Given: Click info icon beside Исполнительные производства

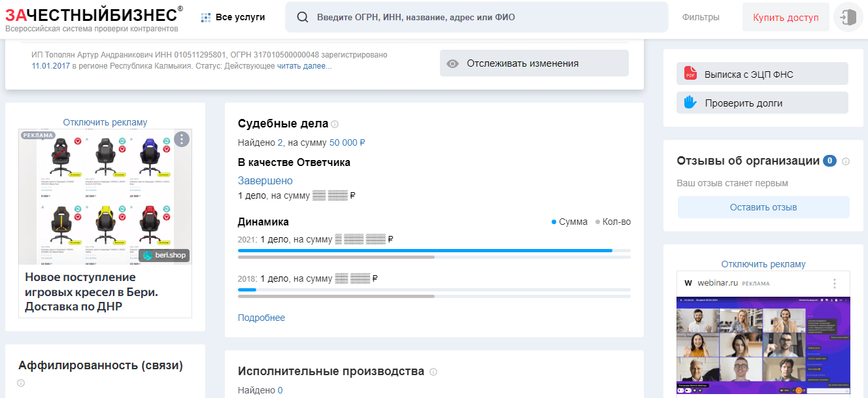Looking at the screenshot, I should point(433,372).
